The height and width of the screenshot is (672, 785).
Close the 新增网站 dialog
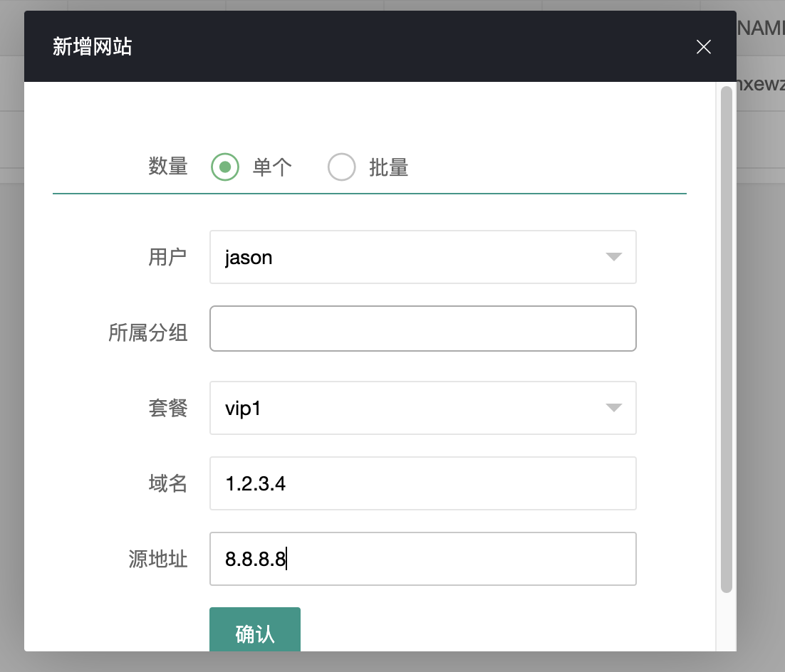pyautogui.click(x=703, y=47)
